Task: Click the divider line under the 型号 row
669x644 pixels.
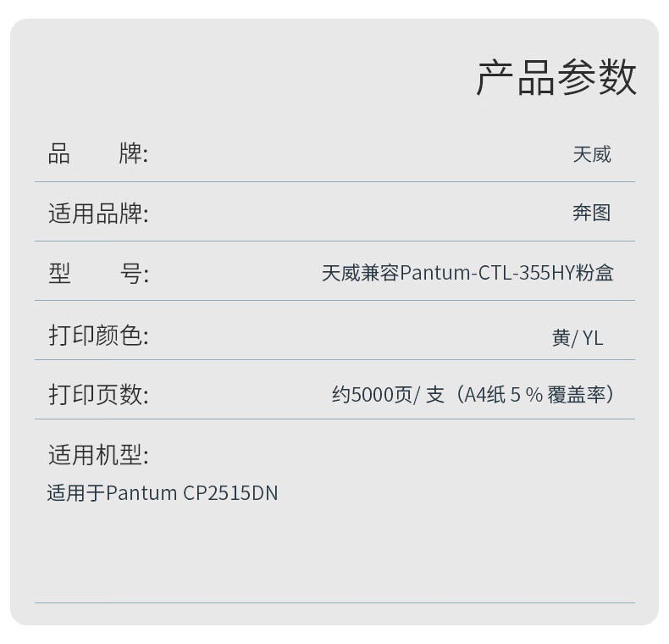Action: tap(334, 301)
